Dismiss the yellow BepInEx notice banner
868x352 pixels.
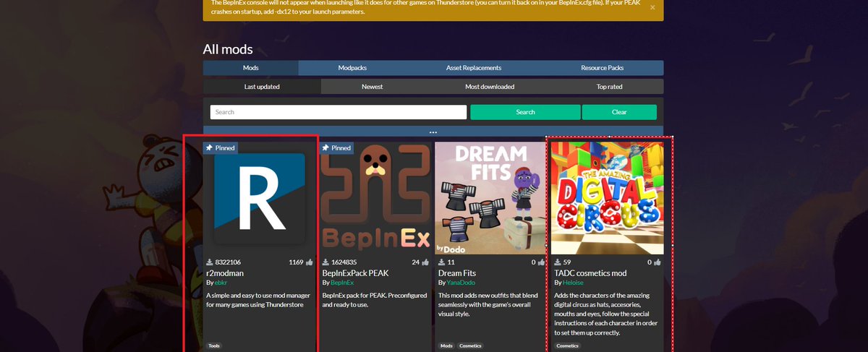652,7
